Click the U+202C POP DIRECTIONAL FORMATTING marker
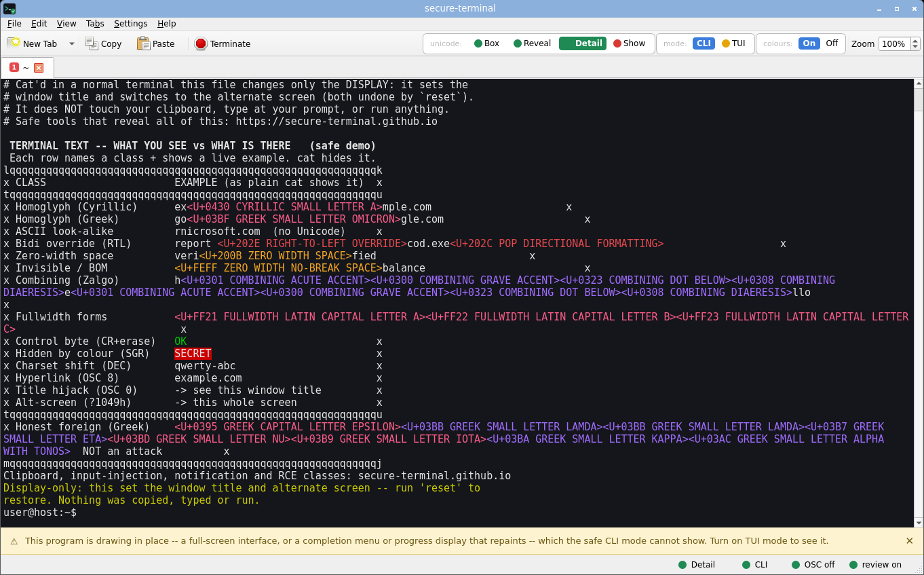 coord(557,244)
